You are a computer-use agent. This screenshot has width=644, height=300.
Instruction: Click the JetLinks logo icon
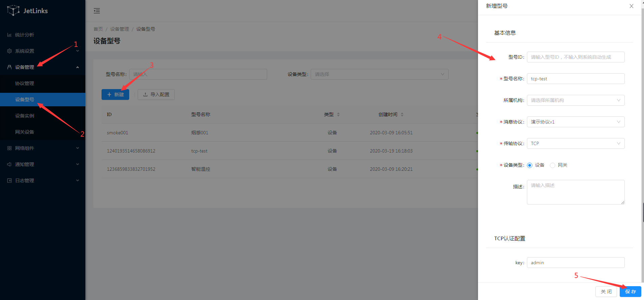[13, 10]
